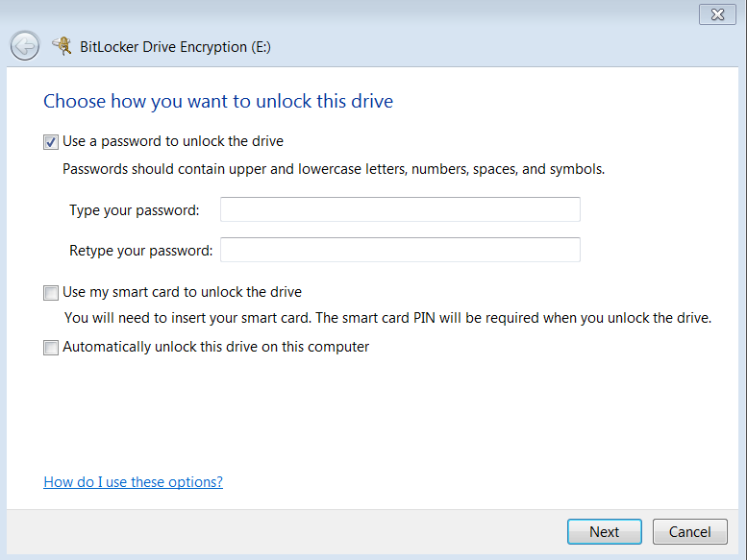
Task: Tick the automatically unlock drive checkbox
Action: coord(51,348)
